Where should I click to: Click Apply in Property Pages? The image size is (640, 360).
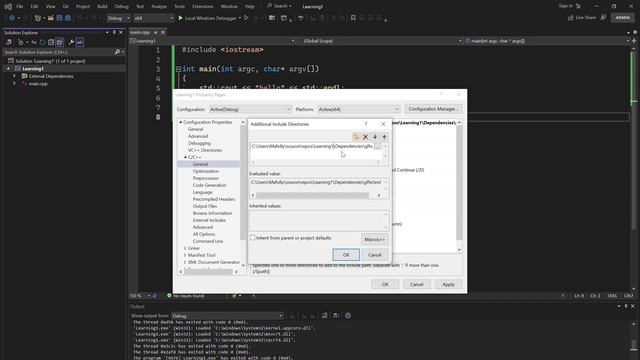click(x=448, y=284)
